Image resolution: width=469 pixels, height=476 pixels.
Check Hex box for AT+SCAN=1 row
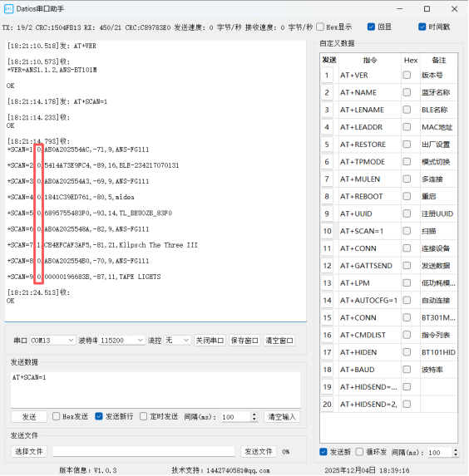(x=407, y=231)
